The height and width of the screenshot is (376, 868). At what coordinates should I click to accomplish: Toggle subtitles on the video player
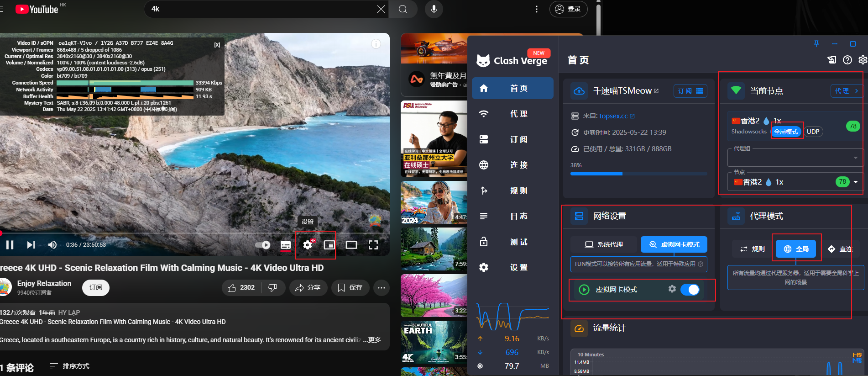point(286,245)
